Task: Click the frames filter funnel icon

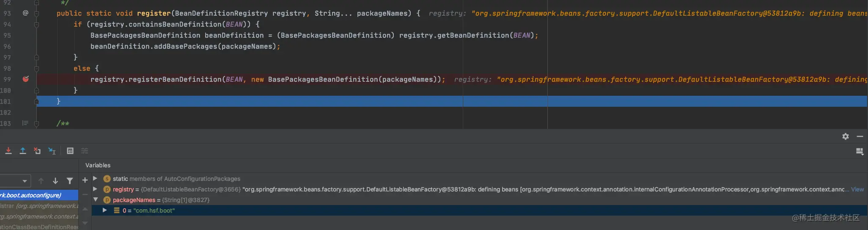Action: (x=70, y=181)
